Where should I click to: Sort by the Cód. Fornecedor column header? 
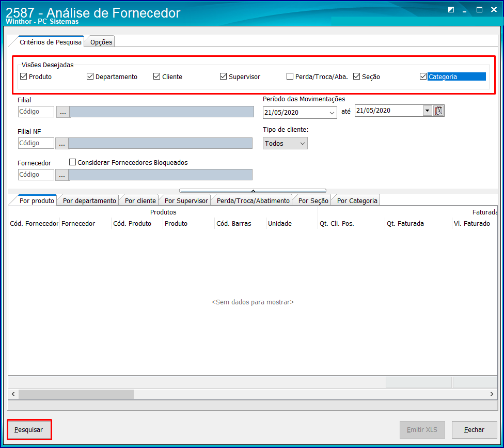pyautogui.click(x=34, y=224)
